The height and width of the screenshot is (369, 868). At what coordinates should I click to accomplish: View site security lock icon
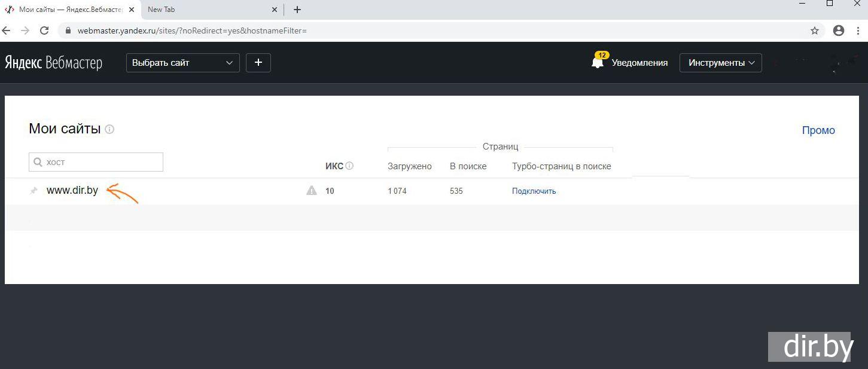pyautogui.click(x=68, y=31)
